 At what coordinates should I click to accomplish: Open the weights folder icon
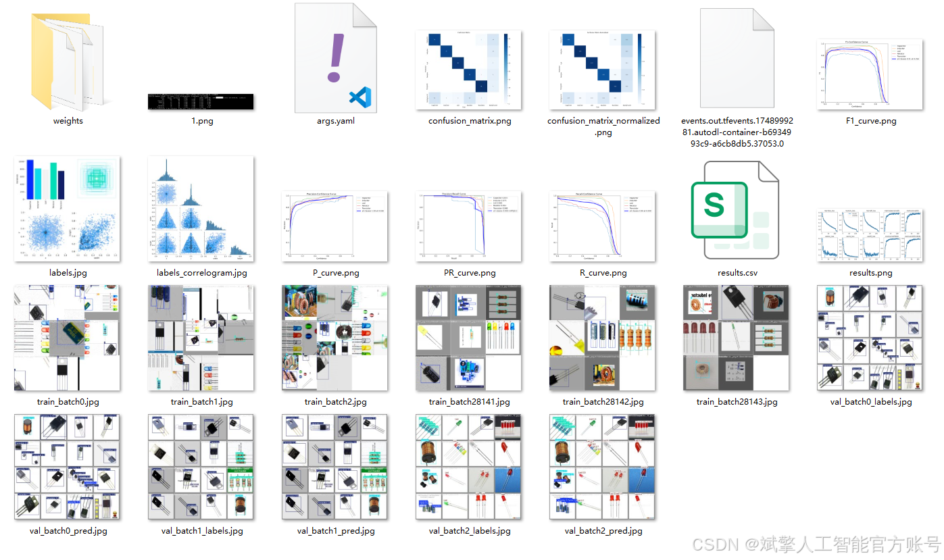tap(68, 61)
